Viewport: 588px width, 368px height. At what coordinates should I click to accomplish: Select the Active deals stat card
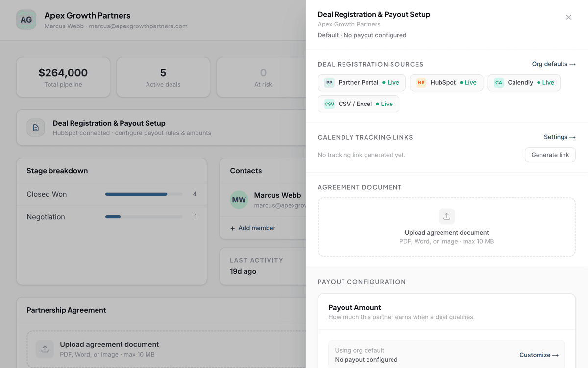[x=163, y=78]
